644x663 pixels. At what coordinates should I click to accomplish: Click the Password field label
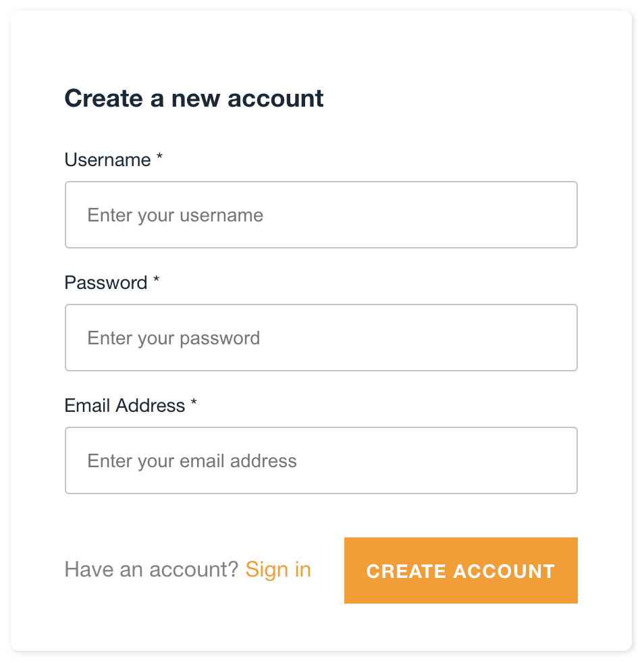(105, 282)
